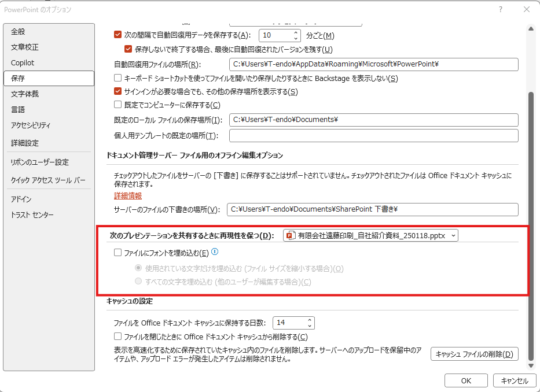Click the default local file location field
This screenshot has width=540, height=392.
click(x=373, y=120)
